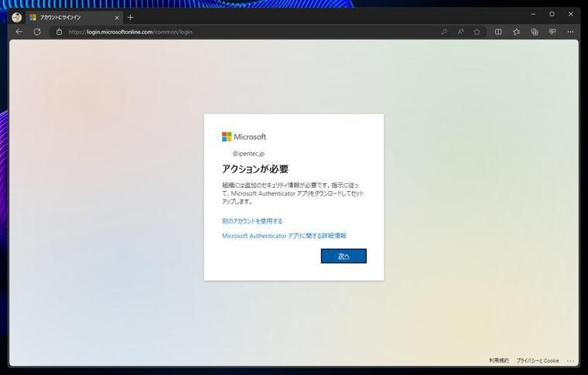Click the Microsoft logo in dialog
The image size is (588, 375).
click(x=244, y=137)
